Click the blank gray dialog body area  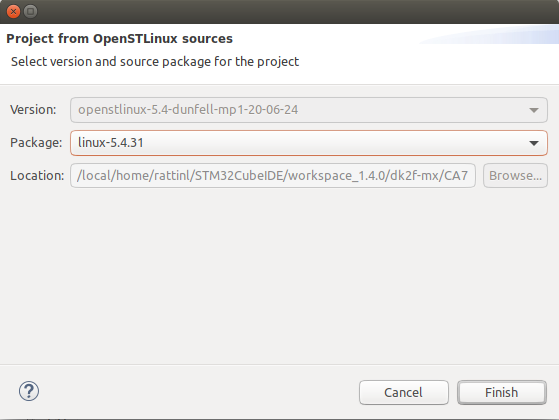point(280,276)
